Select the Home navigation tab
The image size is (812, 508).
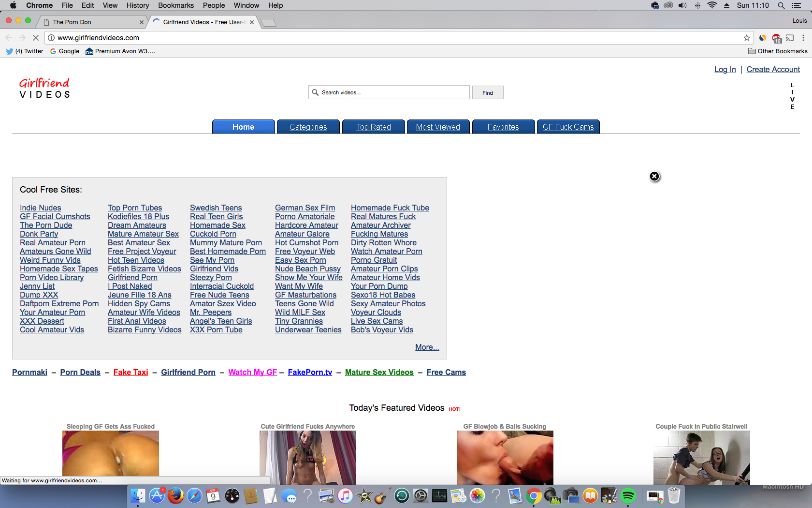(x=243, y=127)
